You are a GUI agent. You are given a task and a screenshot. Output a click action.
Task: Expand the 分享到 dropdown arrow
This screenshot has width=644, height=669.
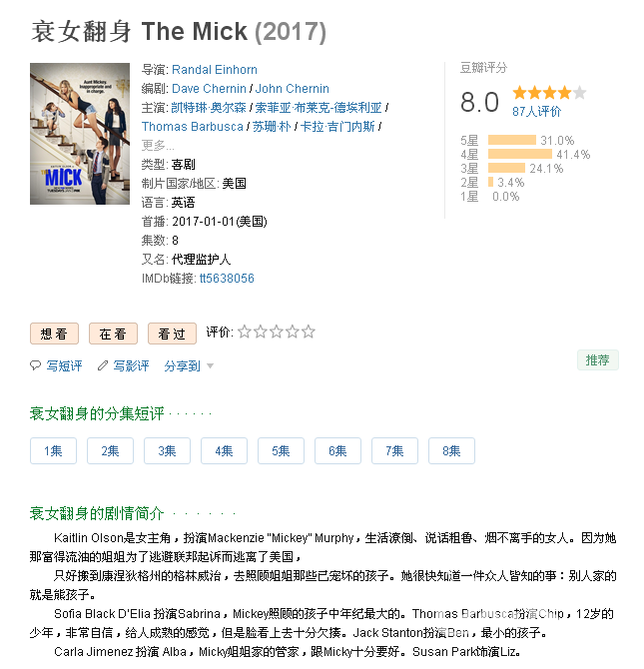(210, 366)
